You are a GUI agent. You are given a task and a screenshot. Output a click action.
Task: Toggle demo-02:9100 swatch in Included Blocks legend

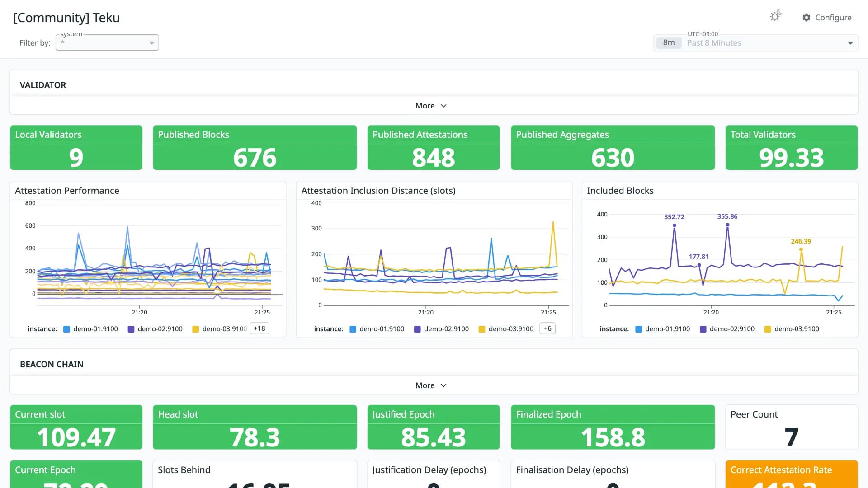(703, 329)
